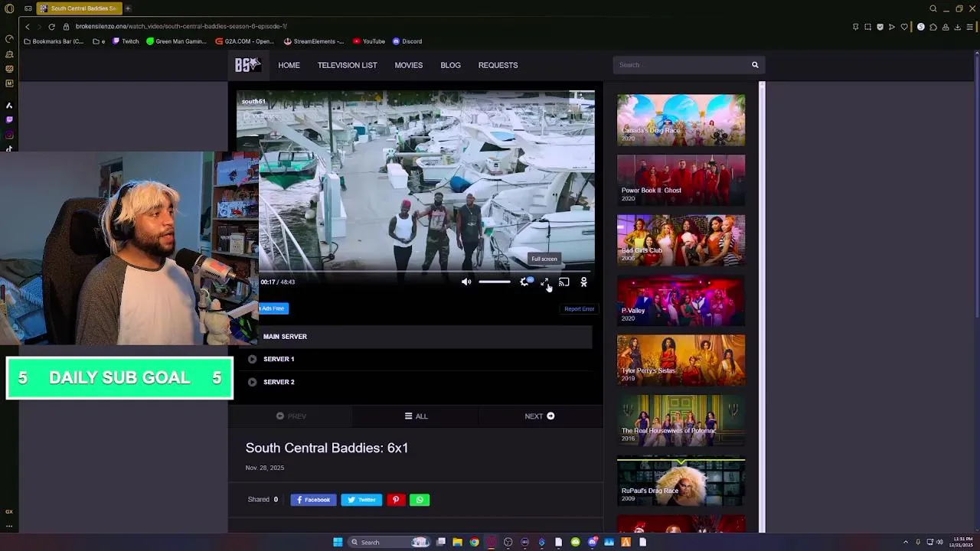
Task: Click the tab search magnifier icon
Action: pos(933,8)
